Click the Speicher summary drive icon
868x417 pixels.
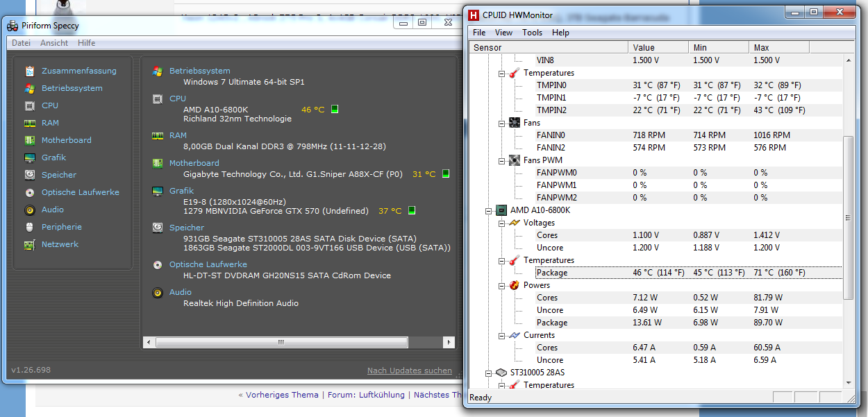pos(157,228)
